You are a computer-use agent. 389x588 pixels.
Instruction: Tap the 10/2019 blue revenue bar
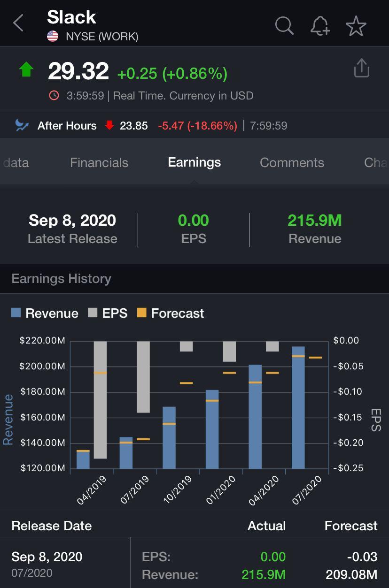pos(169,437)
